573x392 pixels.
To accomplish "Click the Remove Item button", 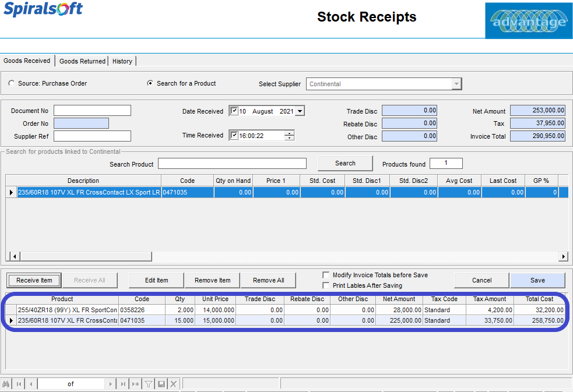I will point(213,280).
